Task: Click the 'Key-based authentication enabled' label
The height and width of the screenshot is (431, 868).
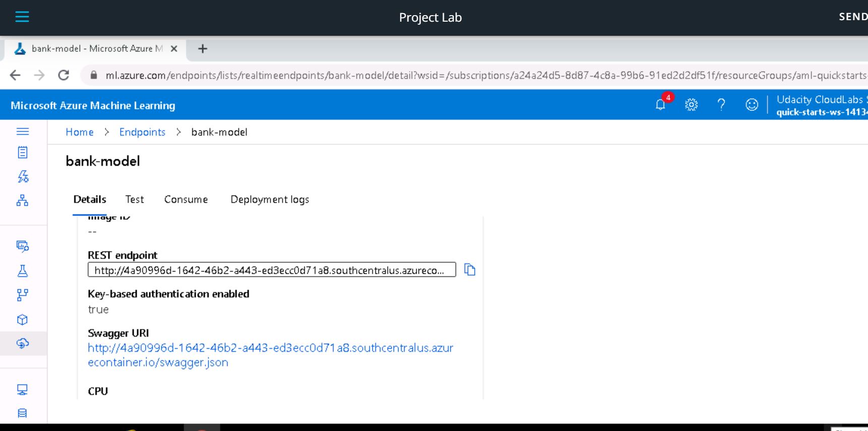Action: pyautogui.click(x=168, y=294)
